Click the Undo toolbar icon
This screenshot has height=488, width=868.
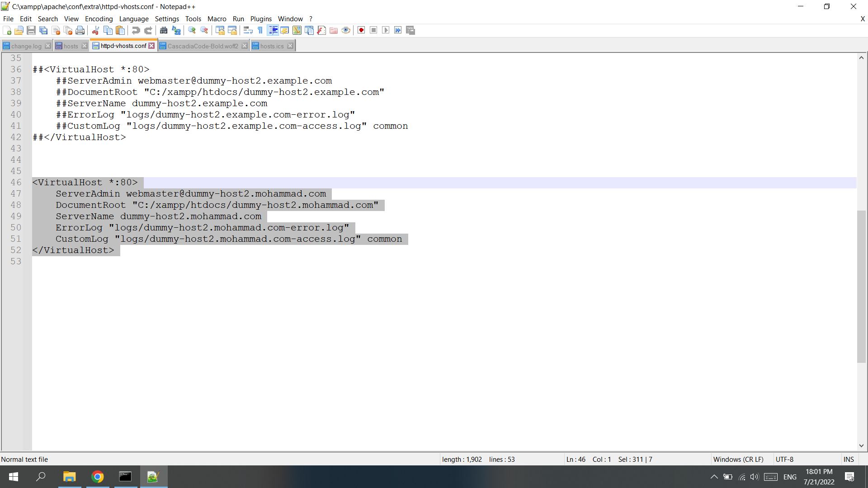click(x=136, y=30)
